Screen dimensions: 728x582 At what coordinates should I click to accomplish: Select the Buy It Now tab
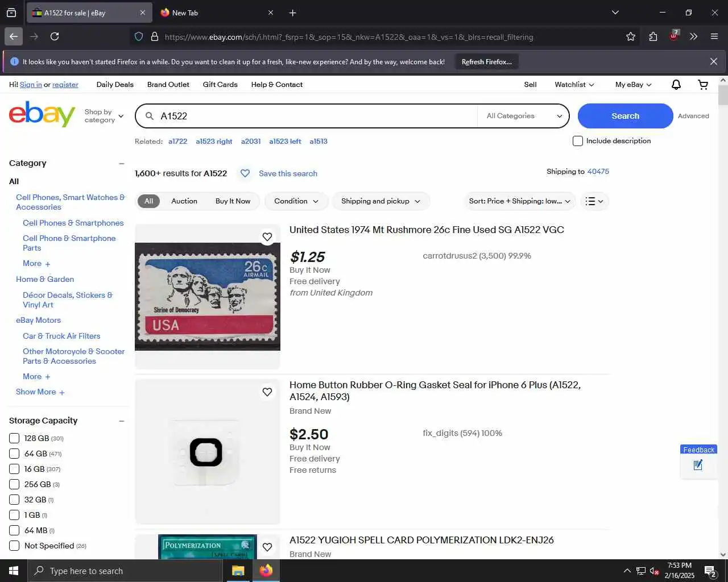pos(233,201)
